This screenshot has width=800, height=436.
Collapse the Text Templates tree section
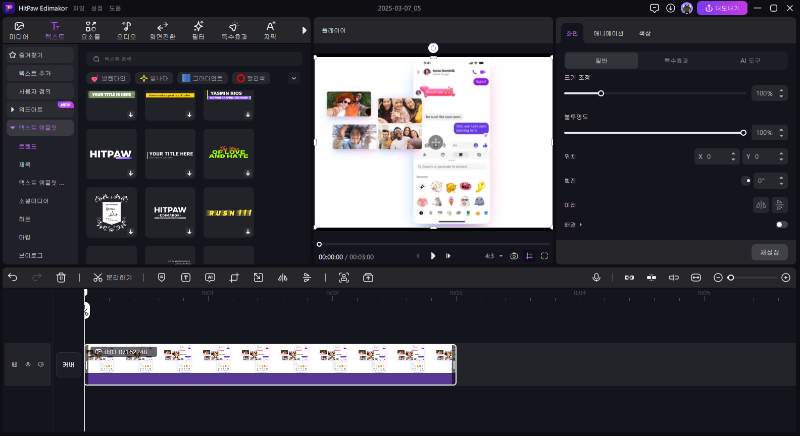[12, 127]
